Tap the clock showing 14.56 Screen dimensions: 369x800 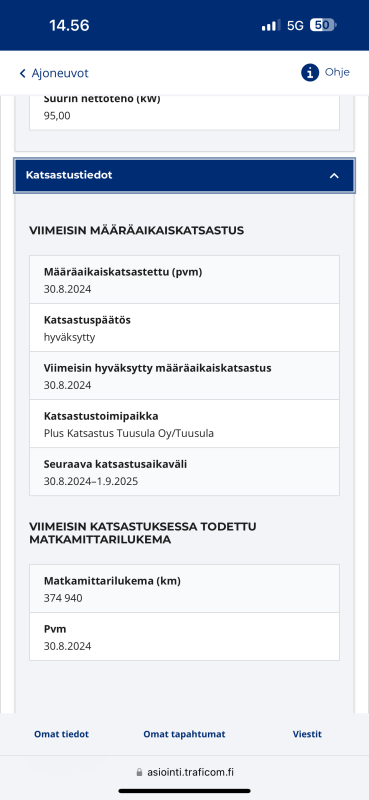click(x=69, y=26)
